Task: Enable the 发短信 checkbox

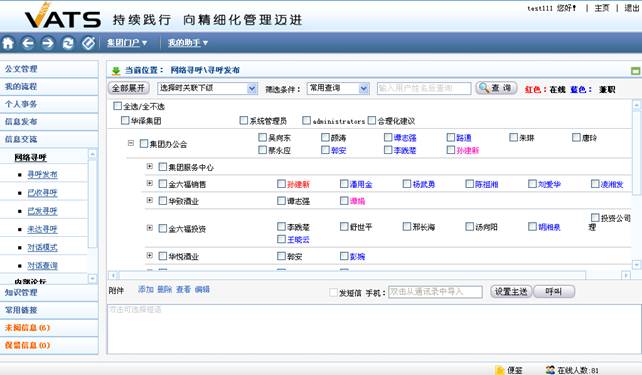Action: [334, 292]
